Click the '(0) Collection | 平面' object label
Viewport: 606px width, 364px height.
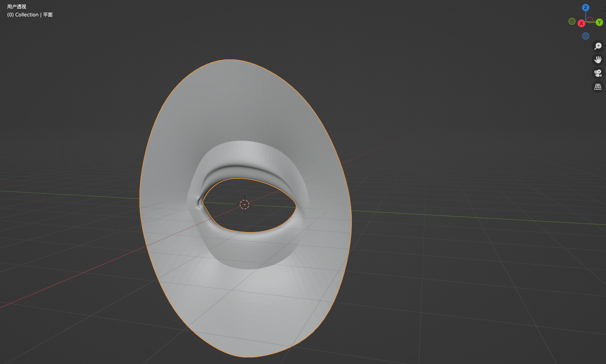[30, 15]
